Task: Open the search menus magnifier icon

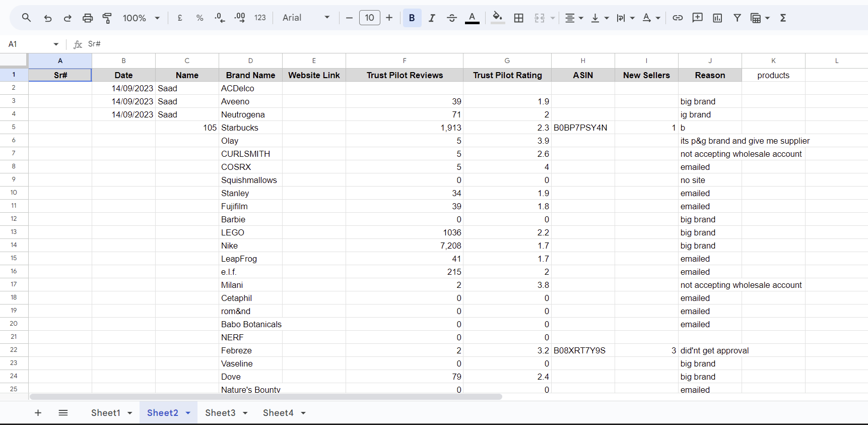Action: click(26, 18)
